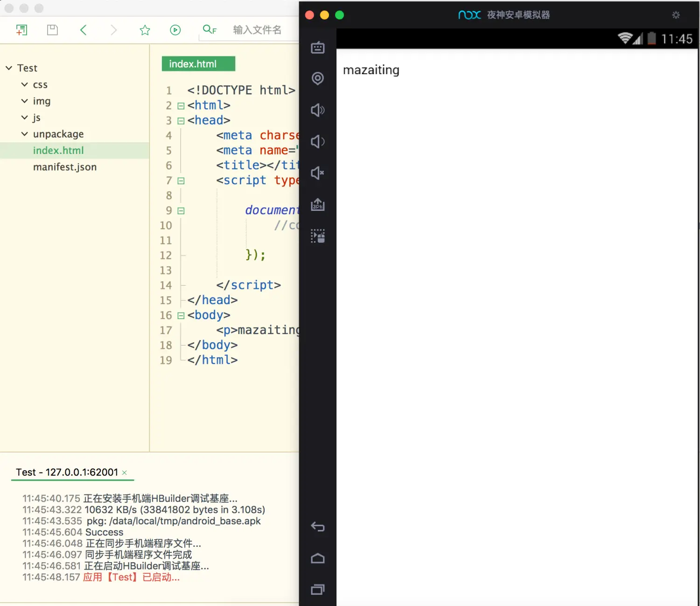The image size is (700, 606).
Task: Select the Test - 127.0.0.1:62001 console tab
Action: click(67, 472)
